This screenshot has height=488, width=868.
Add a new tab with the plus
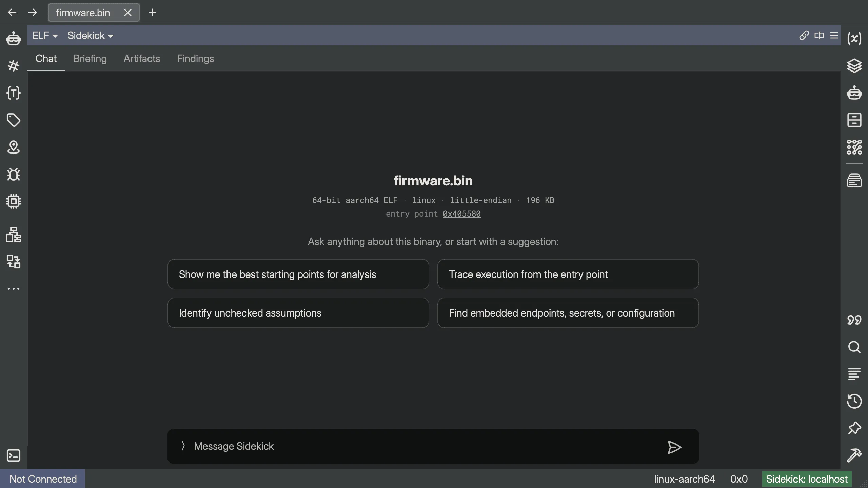[153, 13]
